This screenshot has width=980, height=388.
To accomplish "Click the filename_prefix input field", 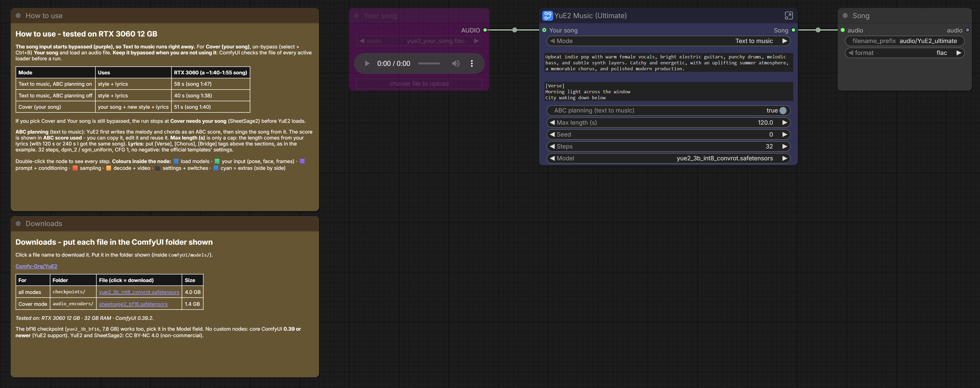I will click(904, 41).
